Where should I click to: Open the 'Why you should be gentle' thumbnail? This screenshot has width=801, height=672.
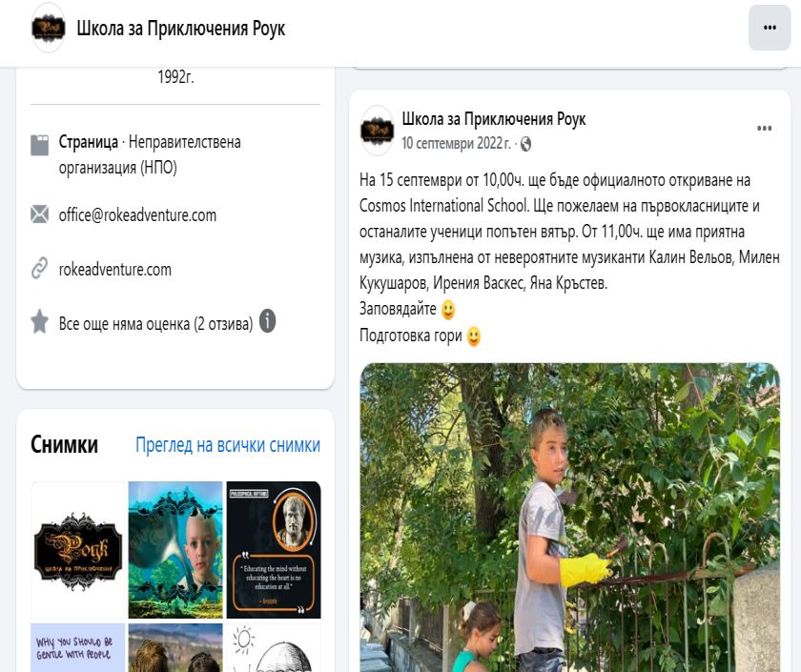pyautogui.click(x=78, y=647)
